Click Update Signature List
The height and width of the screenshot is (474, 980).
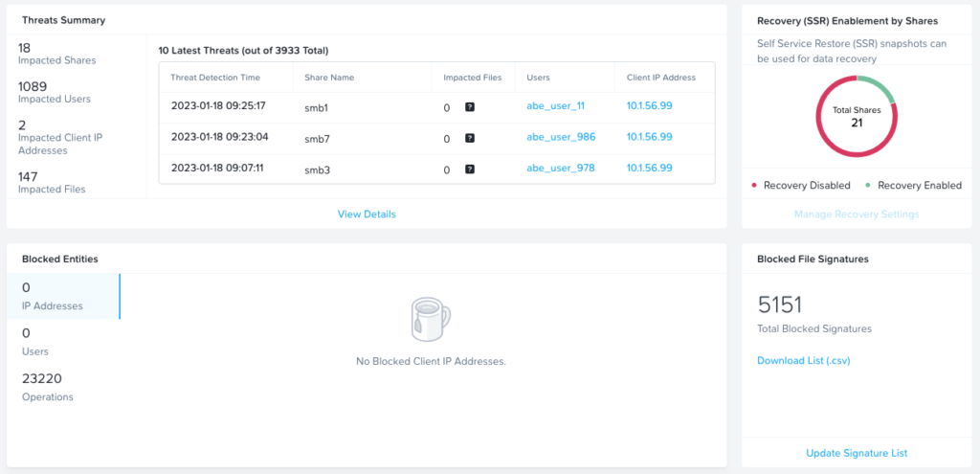pyautogui.click(x=857, y=453)
